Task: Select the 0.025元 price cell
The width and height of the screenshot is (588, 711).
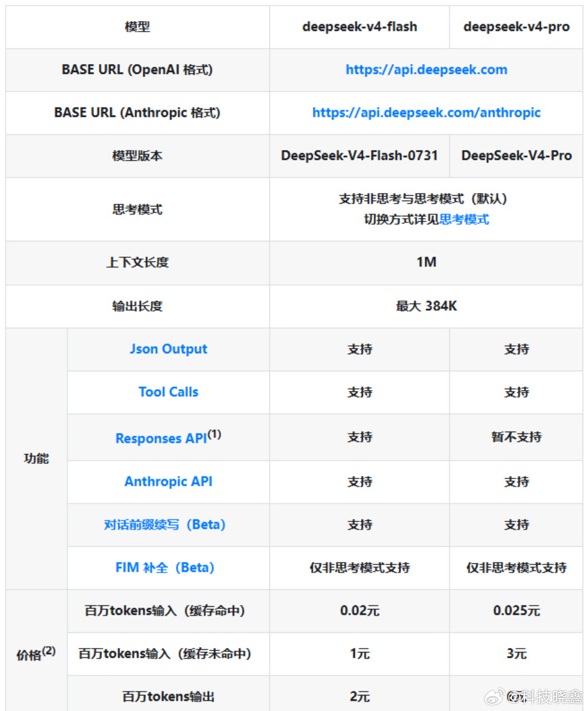Action: coord(516,611)
